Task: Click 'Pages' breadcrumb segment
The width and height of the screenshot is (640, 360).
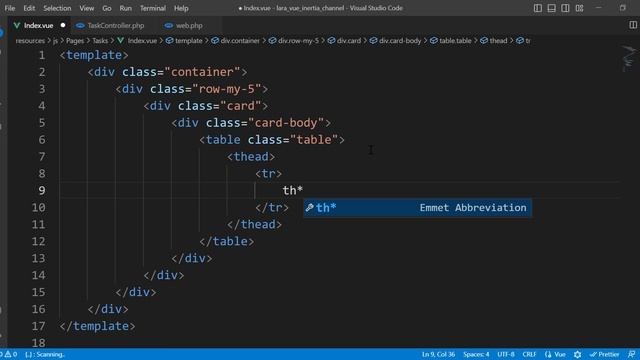Action: pyautogui.click(x=75, y=40)
